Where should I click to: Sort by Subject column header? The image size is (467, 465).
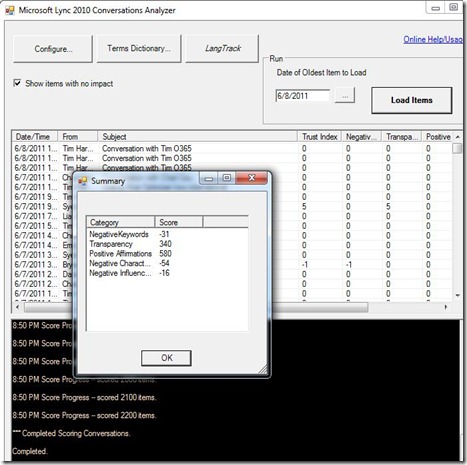pos(197,137)
